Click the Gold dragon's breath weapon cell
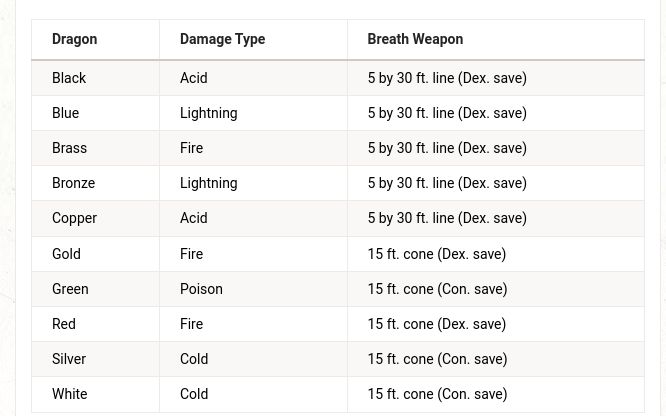 (437, 254)
